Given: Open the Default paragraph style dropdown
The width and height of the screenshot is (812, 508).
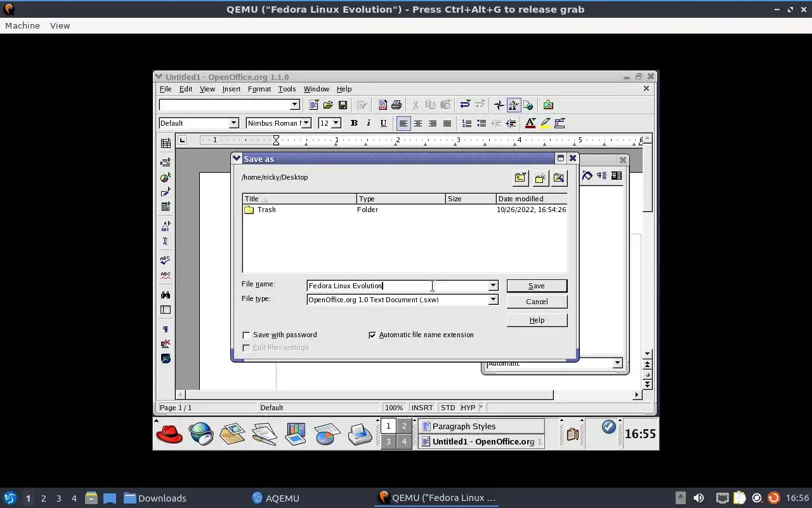Looking at the screenshot, I should click(x=233, y=123).
